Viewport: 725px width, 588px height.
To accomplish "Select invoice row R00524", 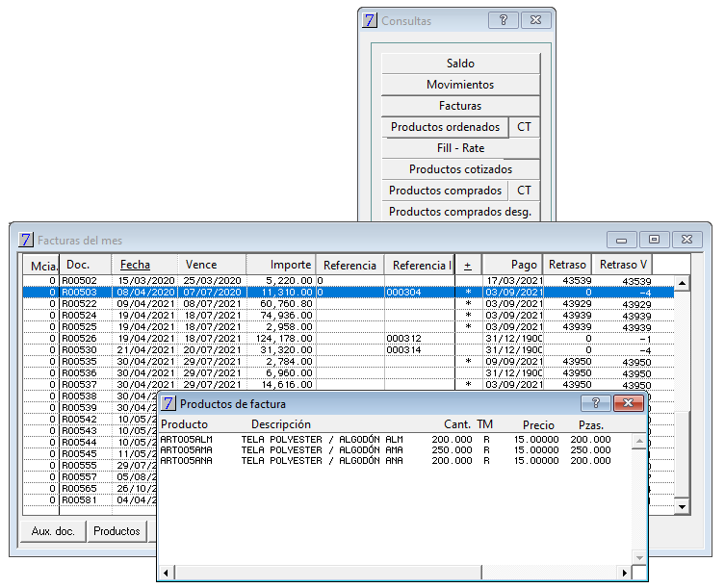I will [349, 316].
